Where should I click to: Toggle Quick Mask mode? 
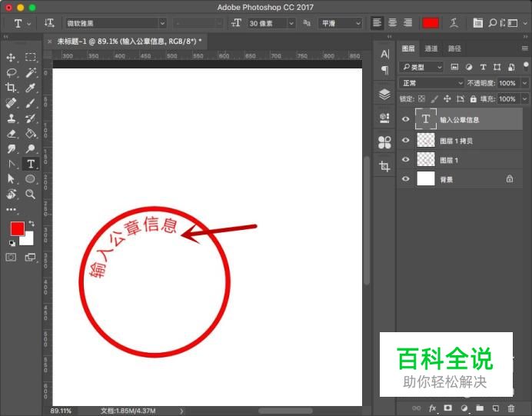(x=11, y=257)
